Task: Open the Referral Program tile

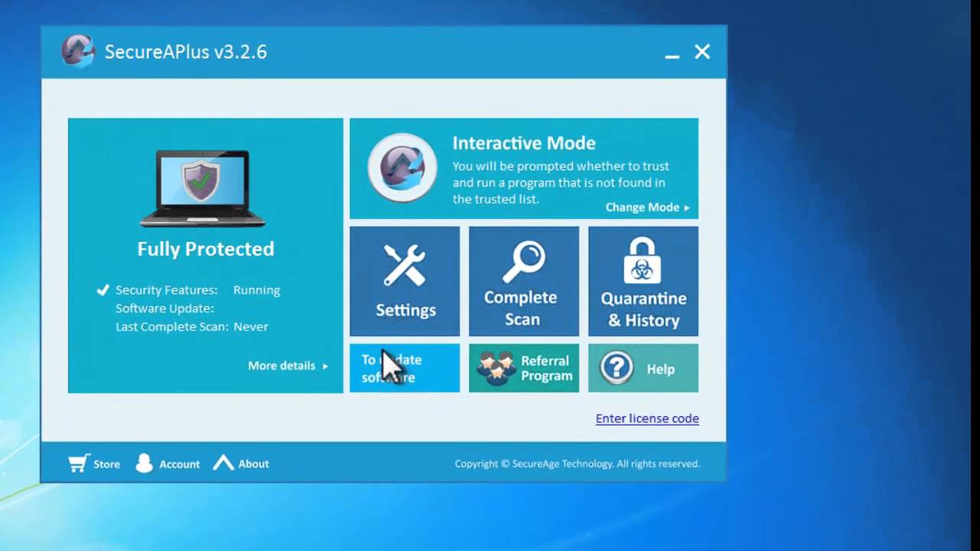Action: (524, 368)
